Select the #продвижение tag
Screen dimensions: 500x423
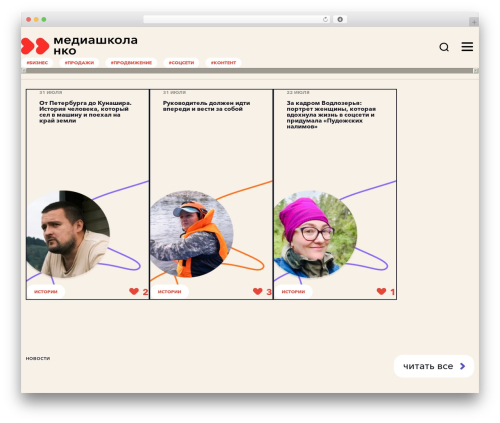(x=131, y=63)
